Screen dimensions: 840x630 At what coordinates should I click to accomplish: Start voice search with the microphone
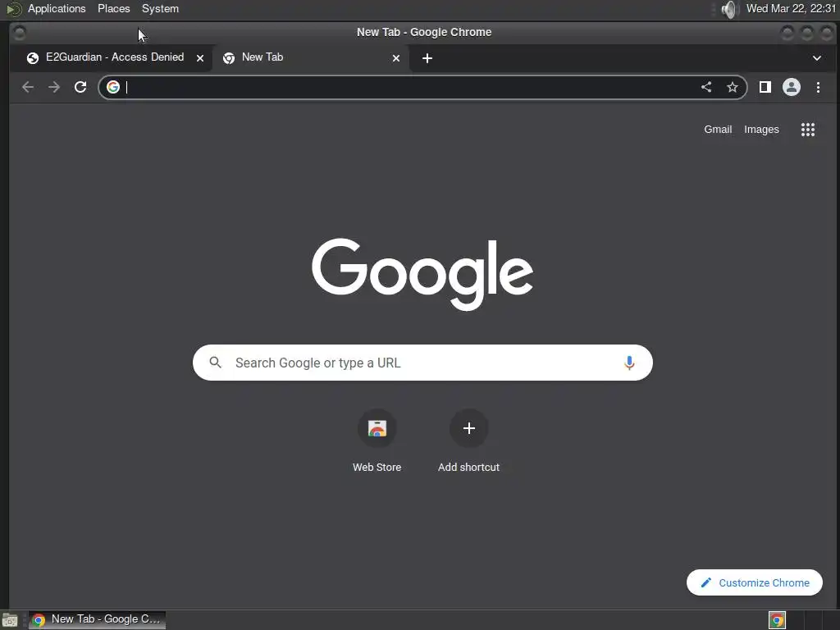[x=629, y=363]
